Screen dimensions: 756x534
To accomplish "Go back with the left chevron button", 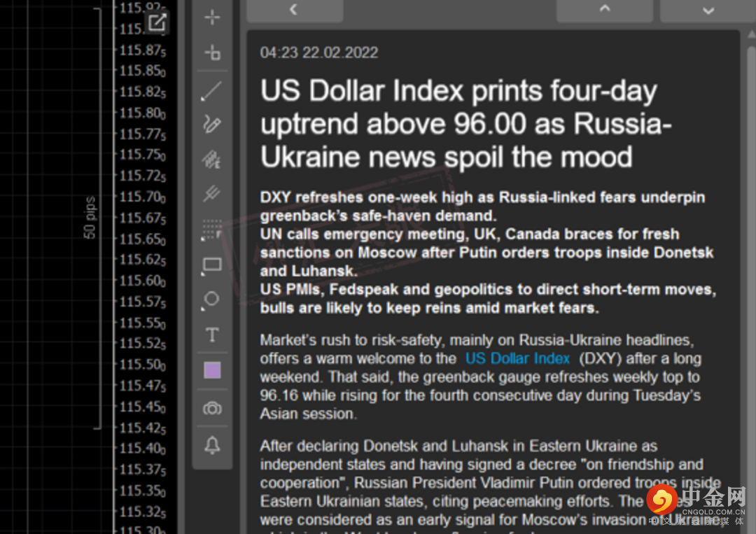I will [x=294, y=10].
